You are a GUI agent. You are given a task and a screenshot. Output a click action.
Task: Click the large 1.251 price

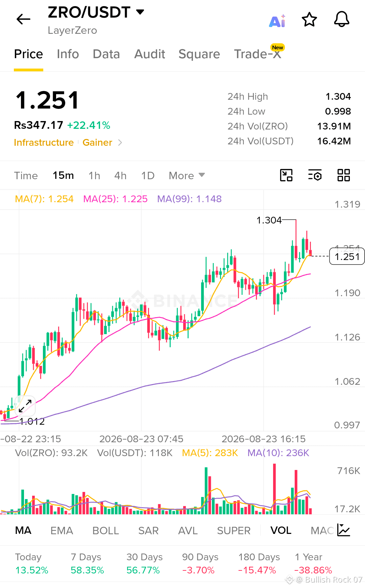click(47, 100)
